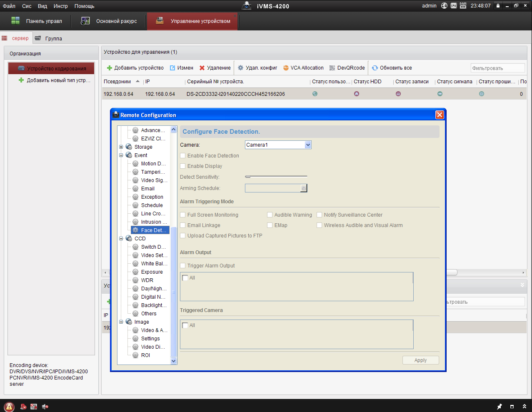Screen dimensions: 532x412
Task: Refresh devices with Обновить все icon
Action: (x=375, y=68)
